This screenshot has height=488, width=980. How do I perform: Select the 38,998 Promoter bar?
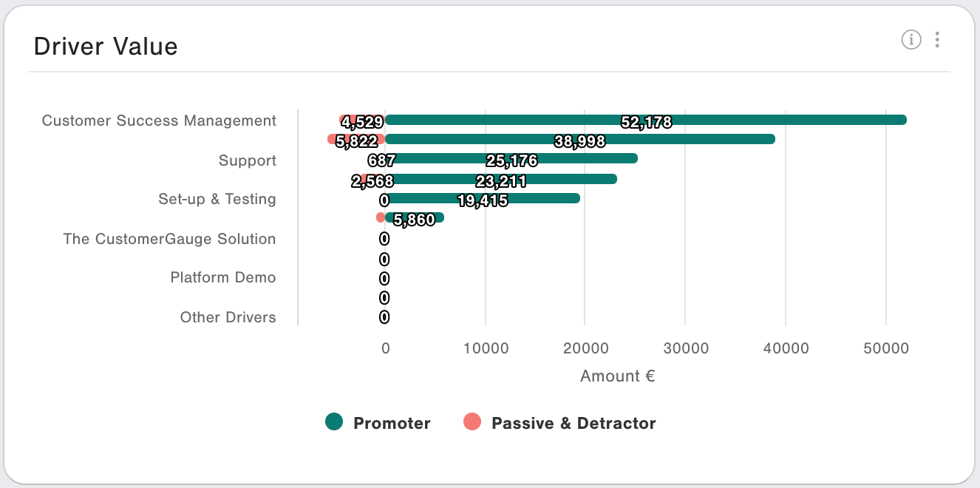(580, 139)
